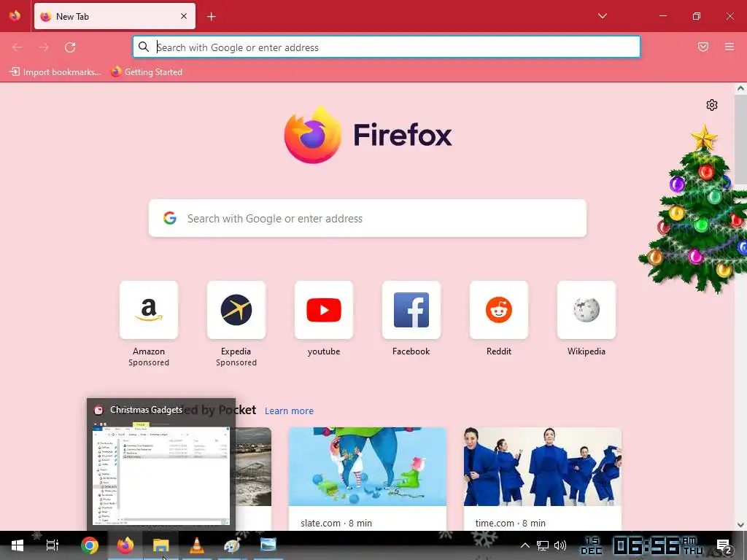Click the Christmas tree desktop gadget
The width and height of the screenshot is (747, 560).
tap(695, 209)
